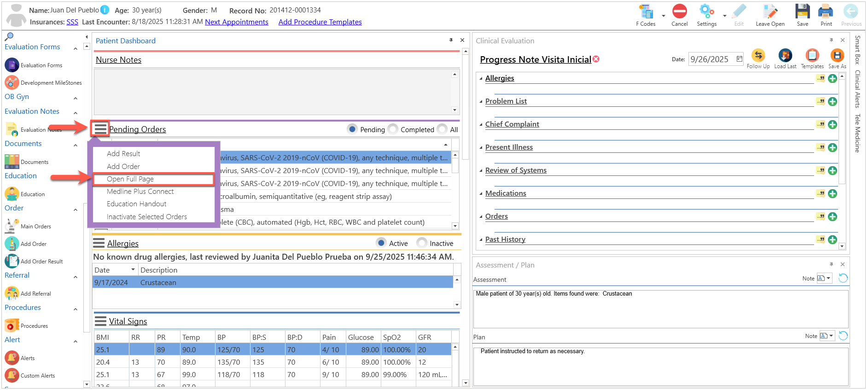Choose Open Full Page menu entry
Screen dimensions: 868x390
tap(130, 179)
